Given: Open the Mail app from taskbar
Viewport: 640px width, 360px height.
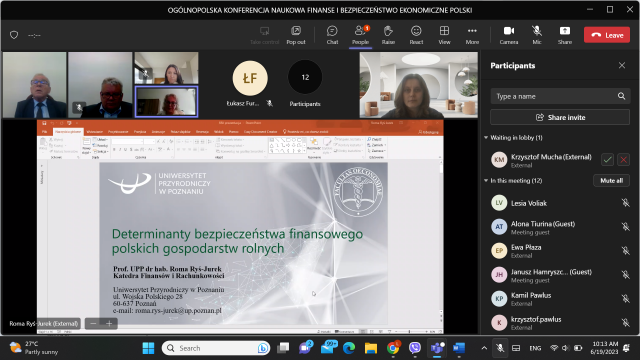Looking at the screenshot, I should 329,347.
